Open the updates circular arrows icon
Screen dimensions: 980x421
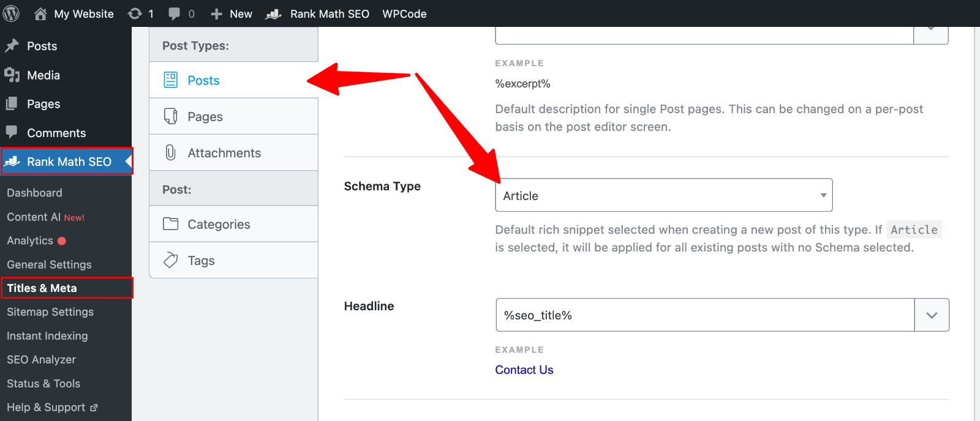tap(135, 13)
